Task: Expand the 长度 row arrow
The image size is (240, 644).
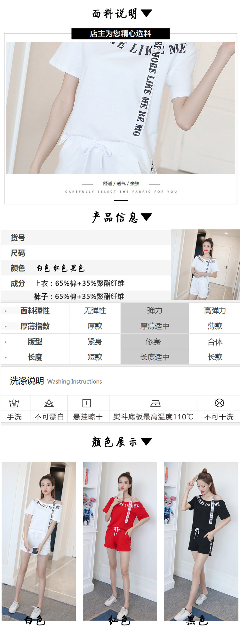Action: [x=6, y=357]
